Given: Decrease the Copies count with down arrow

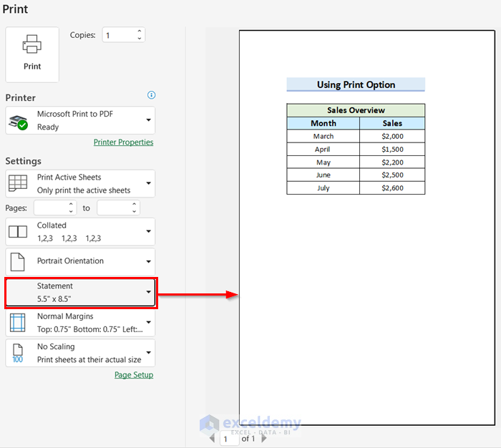Looking at the screenshot, I should (140, 39).
